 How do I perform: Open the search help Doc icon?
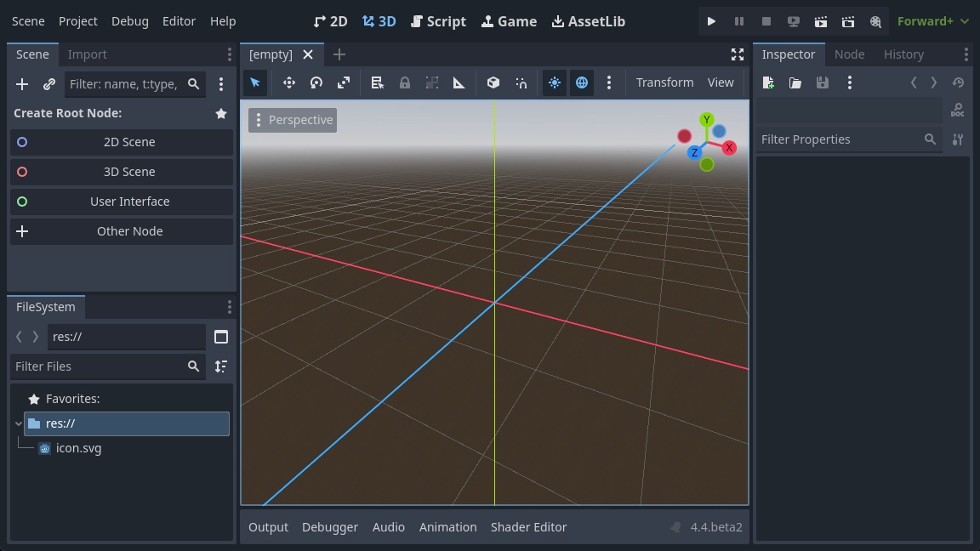(x=957, y=109)
